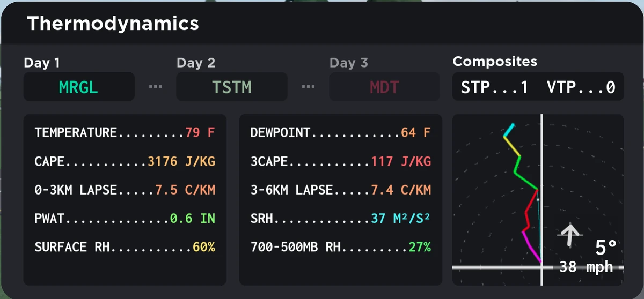Screen dimensions: 644x299
Task: Select the 0-3KM LAPSE rate row
Action: 125,190
